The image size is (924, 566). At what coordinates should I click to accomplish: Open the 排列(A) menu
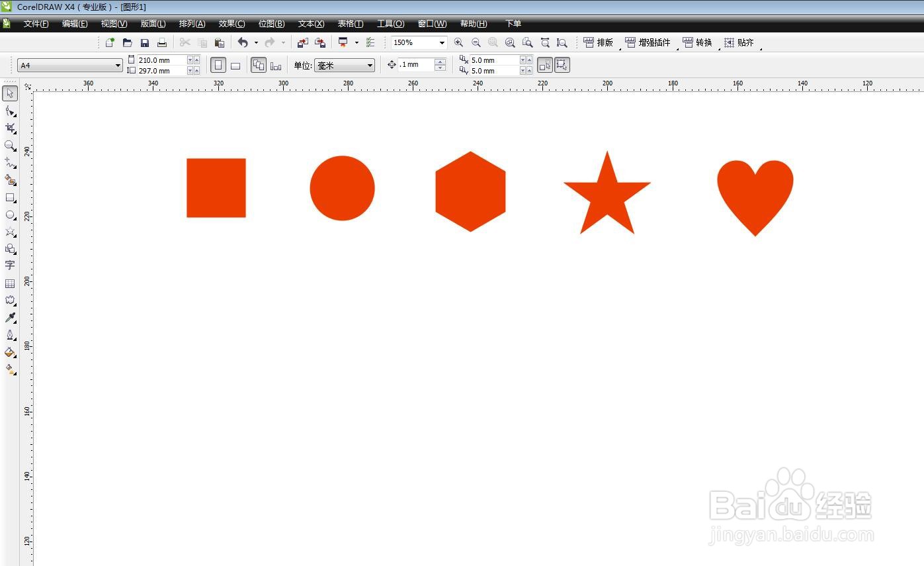[x=192, y=24]
